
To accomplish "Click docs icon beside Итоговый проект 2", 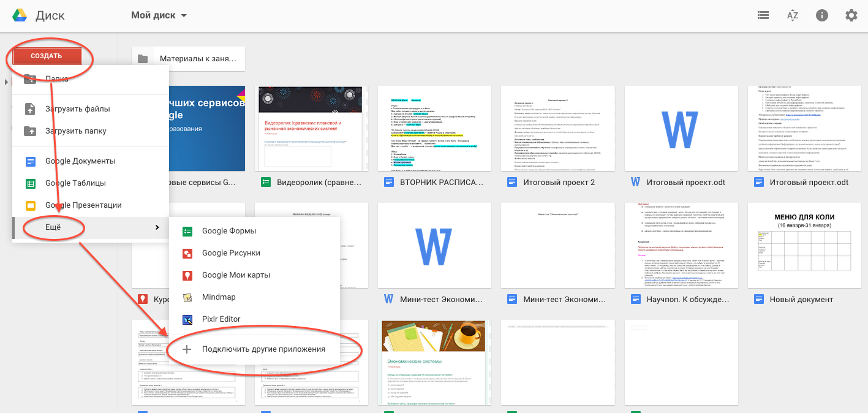I will (512, 182).
